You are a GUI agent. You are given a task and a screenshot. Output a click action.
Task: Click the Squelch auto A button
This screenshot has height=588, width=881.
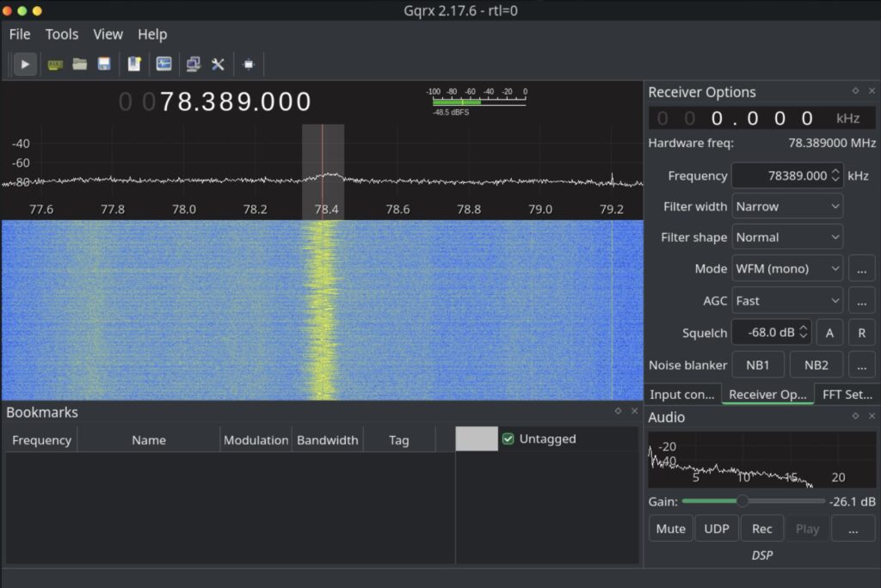(x=829, y=333)
